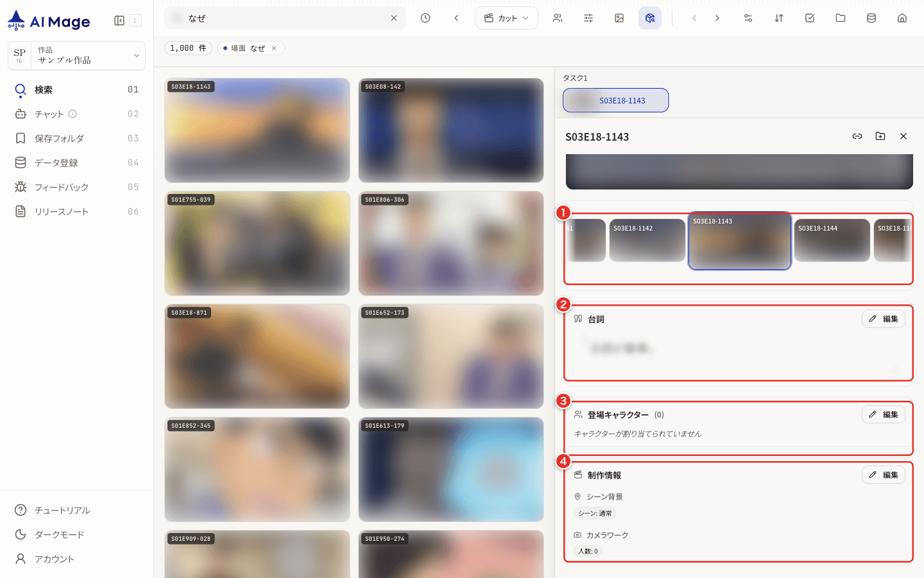Go to next result with right chevron
924x578 pixels.
tap(717, 18)
